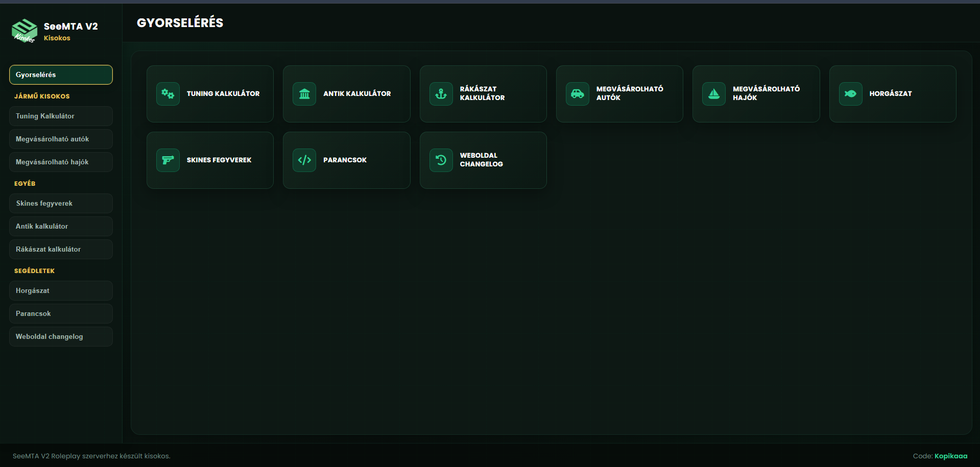Click the fish icon on Horgászat card
Viewport: 980px width, 467px height.
[851, 94]
